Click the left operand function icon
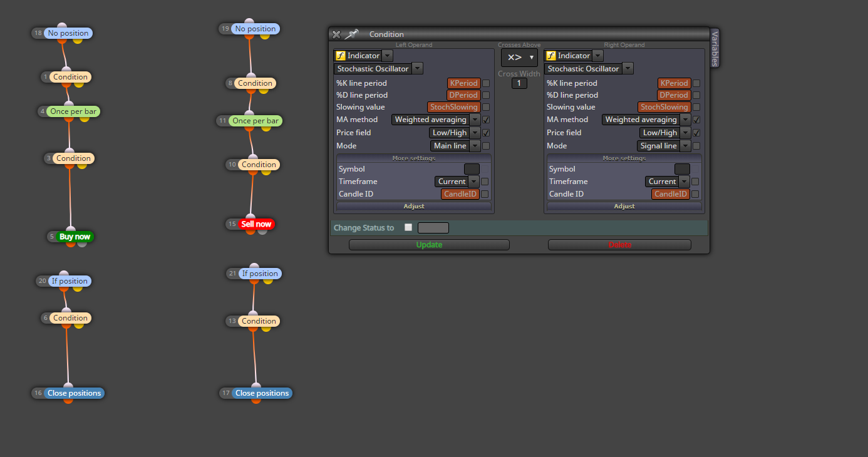The height and width of the screenshot is (457, 868). tap(341, 56)
